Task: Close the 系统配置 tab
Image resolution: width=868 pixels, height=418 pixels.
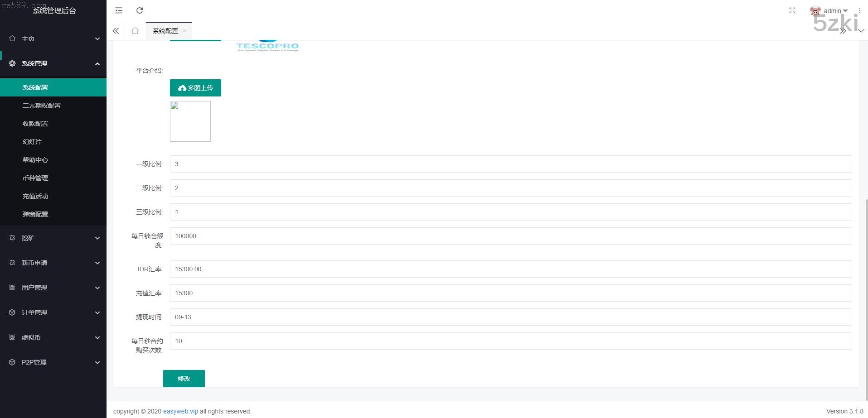Action: tap(184, 31)
